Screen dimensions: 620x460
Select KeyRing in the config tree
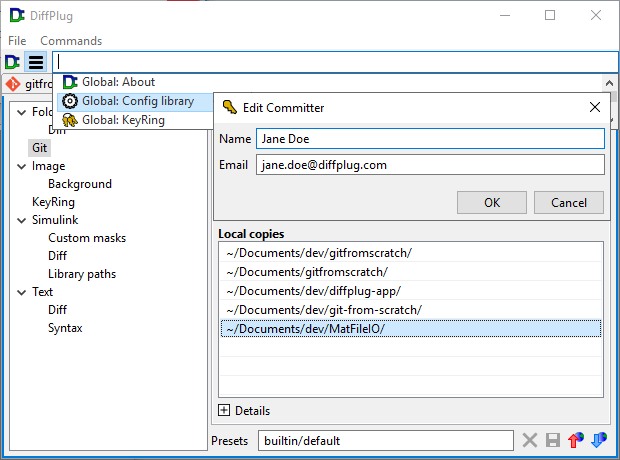pyautogui.click(x=53, y=202)
